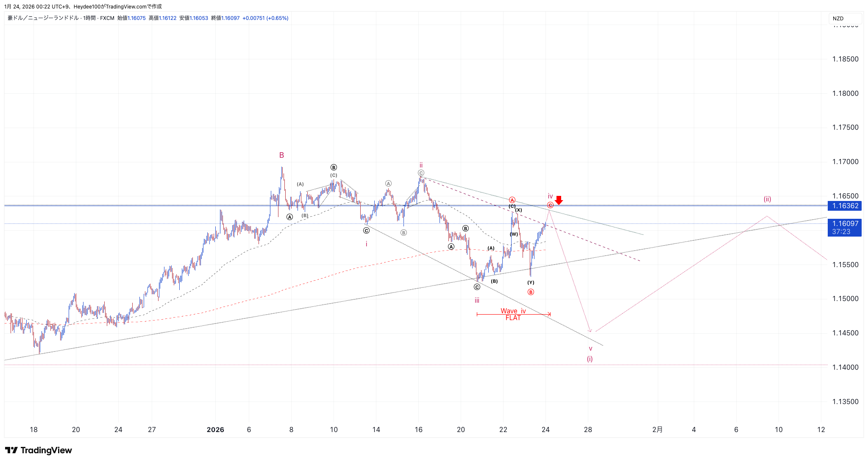The width and height of the screenshot is (868, 463).
Task: Select the red circled B wave label
Action: tap(531, 292)
